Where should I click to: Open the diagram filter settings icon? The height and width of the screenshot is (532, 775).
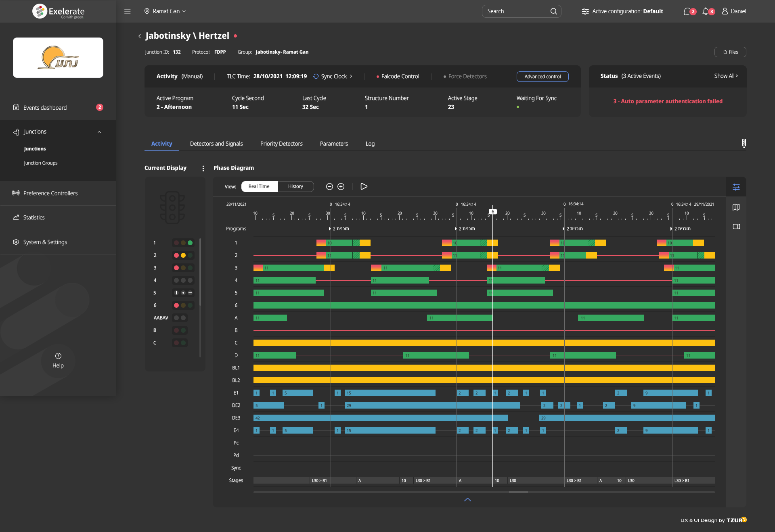tap(736, 187)
